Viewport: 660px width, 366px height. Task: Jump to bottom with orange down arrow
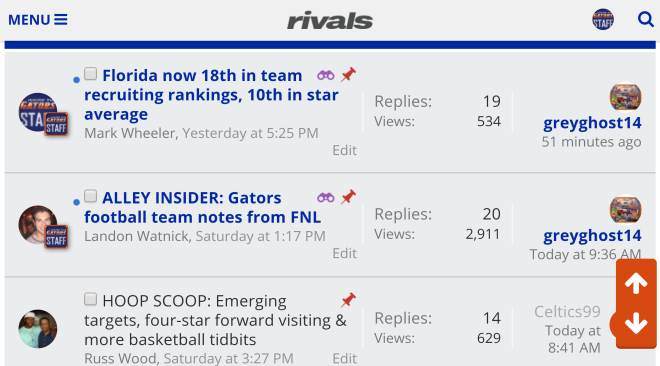tap(636, 323)
